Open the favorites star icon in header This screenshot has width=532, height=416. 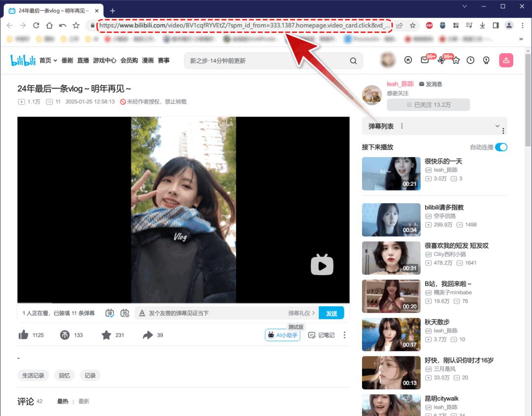[x=456, y=61]
